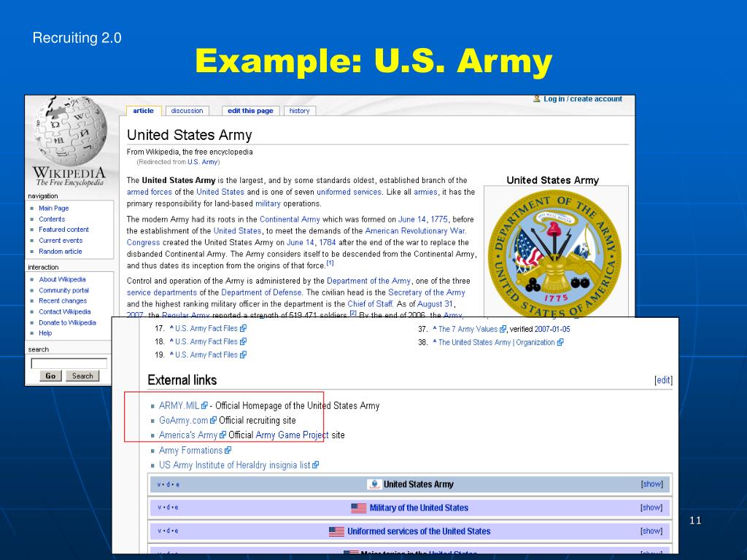The image size is (747, 560).
Task: Open Contact Wikipedia link
Action: pos(65,312)
